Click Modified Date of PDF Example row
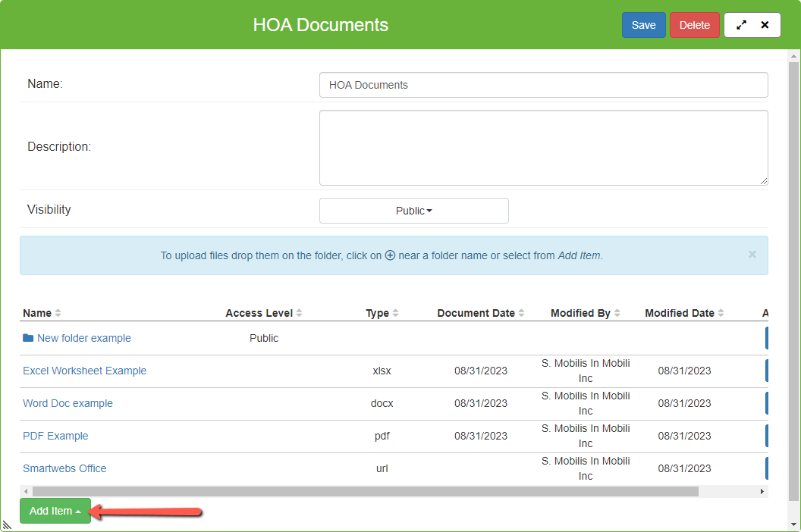Screen dimensions: 801x532 684,436
